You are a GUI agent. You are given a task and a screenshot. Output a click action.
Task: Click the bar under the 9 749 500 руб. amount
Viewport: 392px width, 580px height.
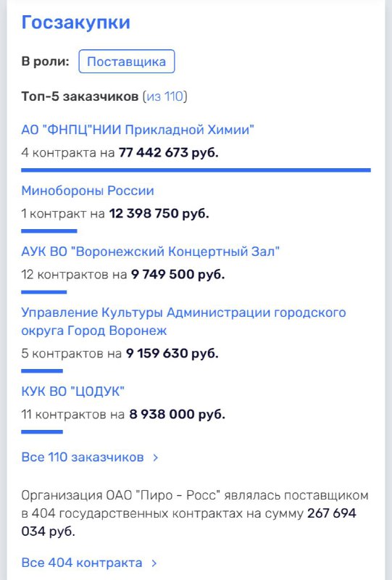coord(44,292)
